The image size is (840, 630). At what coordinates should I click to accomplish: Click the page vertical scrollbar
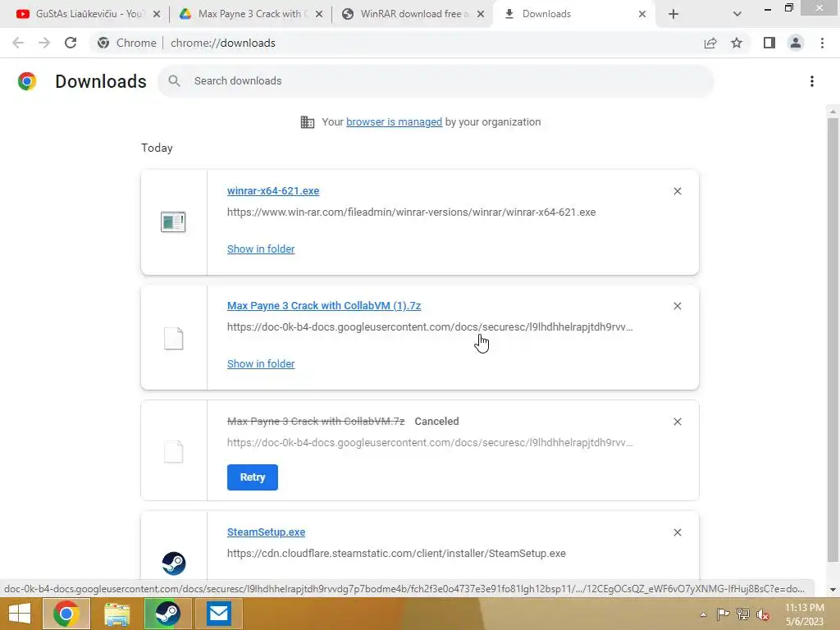click(833, 340)
